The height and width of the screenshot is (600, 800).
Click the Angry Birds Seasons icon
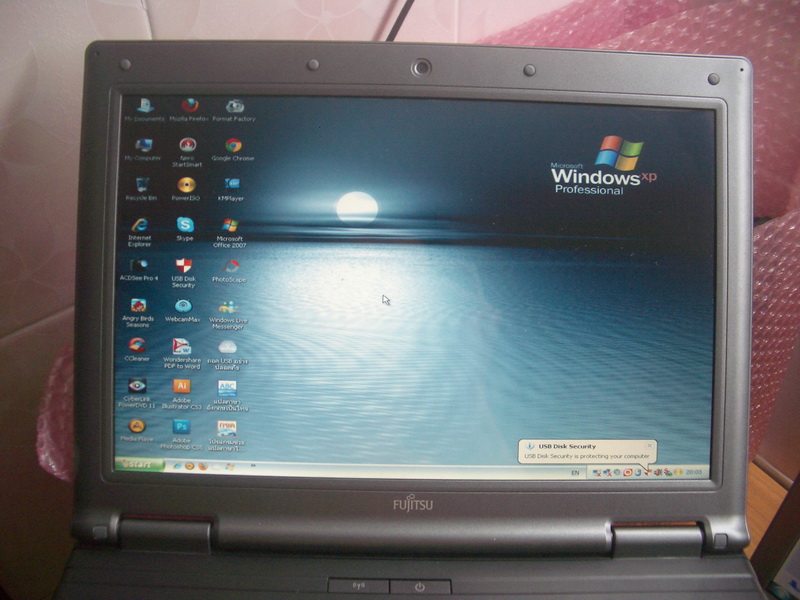point(138,305)
